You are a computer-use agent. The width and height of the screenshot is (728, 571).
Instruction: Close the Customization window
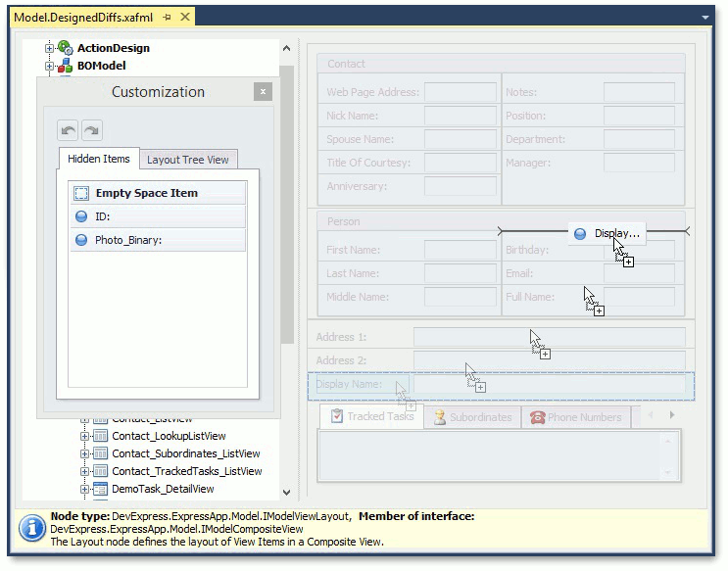[262, 92]
